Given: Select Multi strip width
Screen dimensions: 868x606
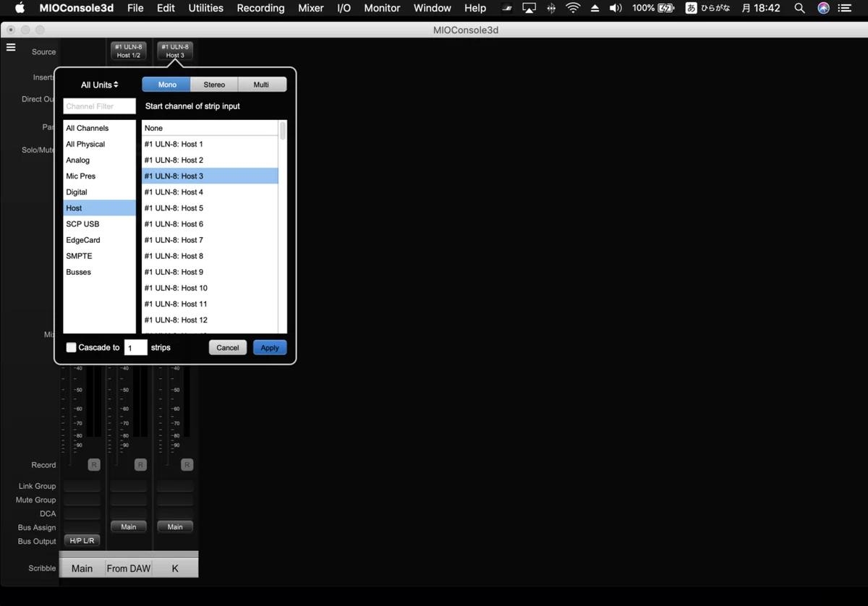Looking at the screenshot, I should (x=262, y=85).
